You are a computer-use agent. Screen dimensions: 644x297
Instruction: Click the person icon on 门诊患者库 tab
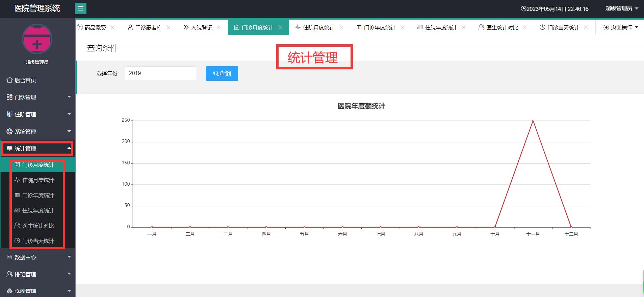pyautogui.click(x=130, y=27)
